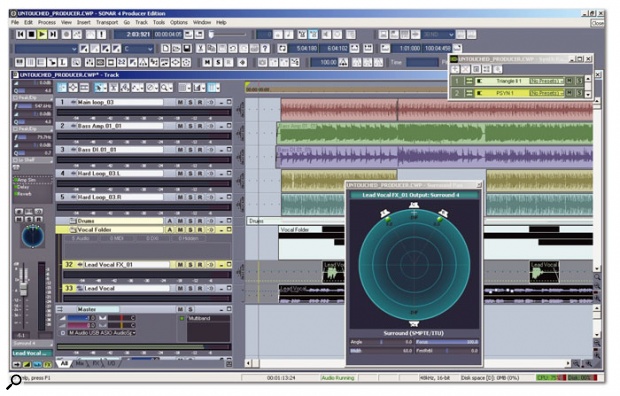Open the Process menu
The width and height of the screenshot is (620, 396).
47,23
